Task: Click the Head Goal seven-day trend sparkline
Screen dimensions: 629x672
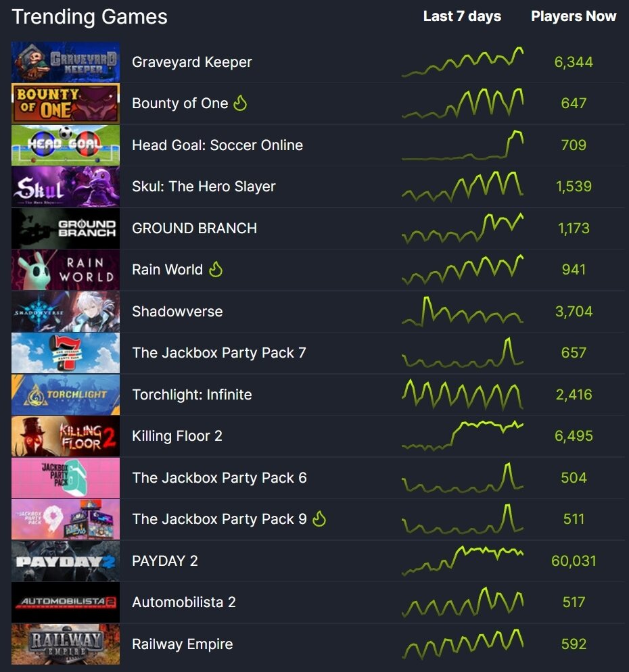Action: [x=462, y=145]
